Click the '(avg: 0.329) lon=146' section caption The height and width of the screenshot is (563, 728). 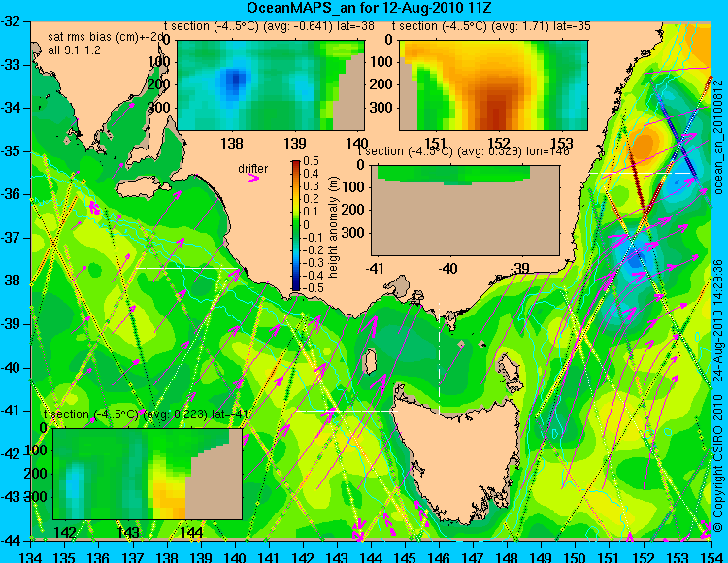(513, 151)
